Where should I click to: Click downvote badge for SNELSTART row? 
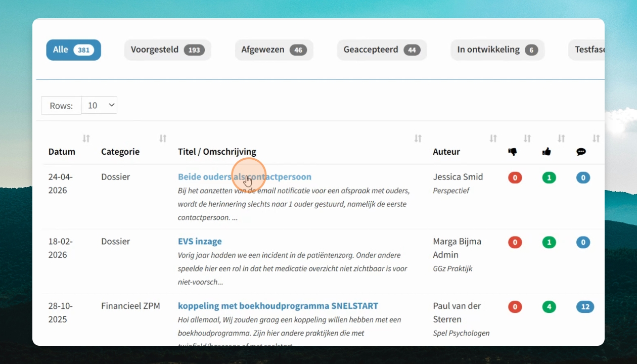[x=515, y=306]
